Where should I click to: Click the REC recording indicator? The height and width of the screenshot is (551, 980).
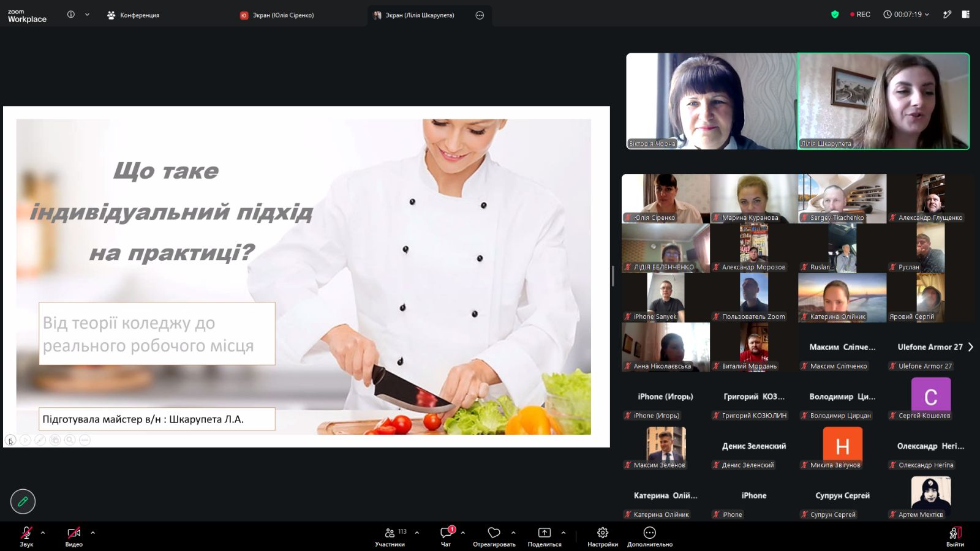click(860, 14)
